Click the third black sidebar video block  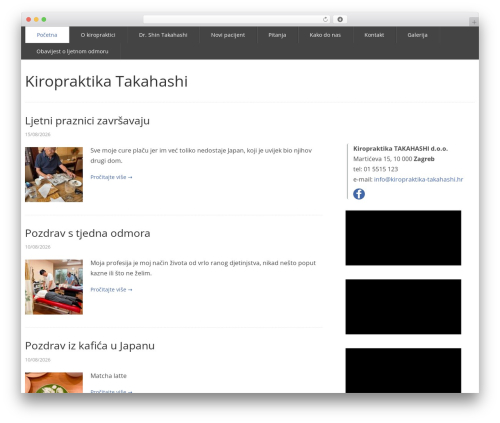(x=403, y=371)
